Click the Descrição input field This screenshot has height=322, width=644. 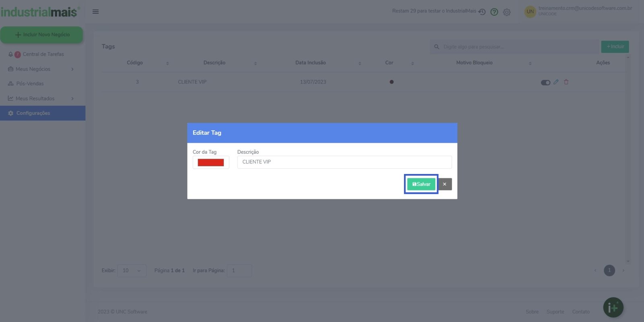344,162
